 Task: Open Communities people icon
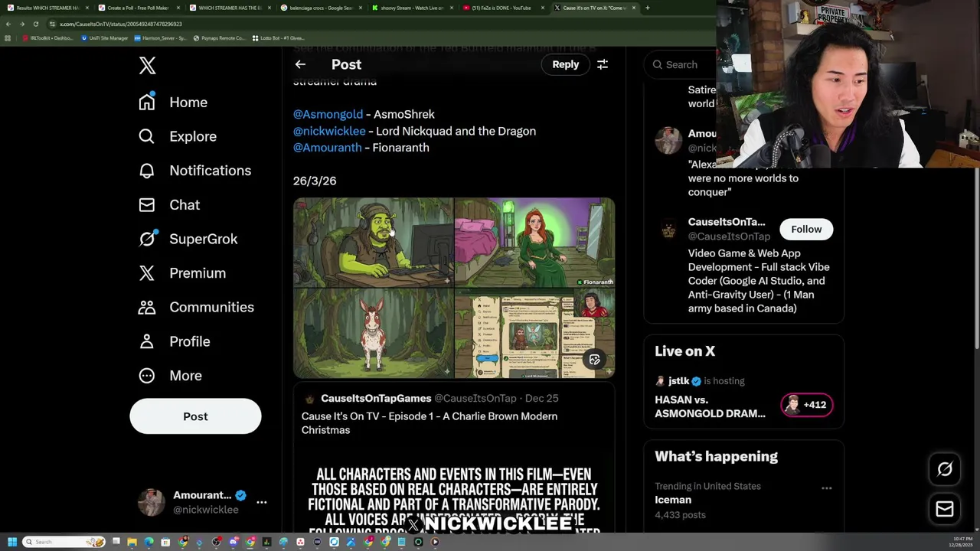[x=146, y=307]
